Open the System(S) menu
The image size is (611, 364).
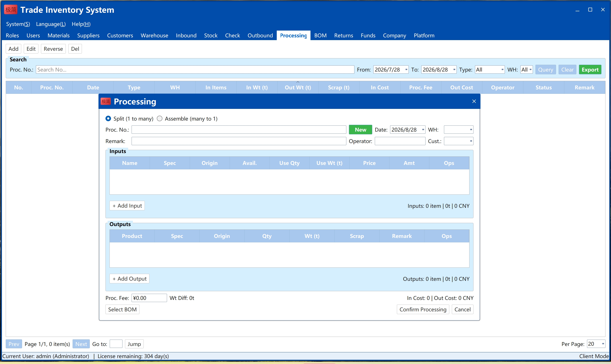tap(18, 24)
